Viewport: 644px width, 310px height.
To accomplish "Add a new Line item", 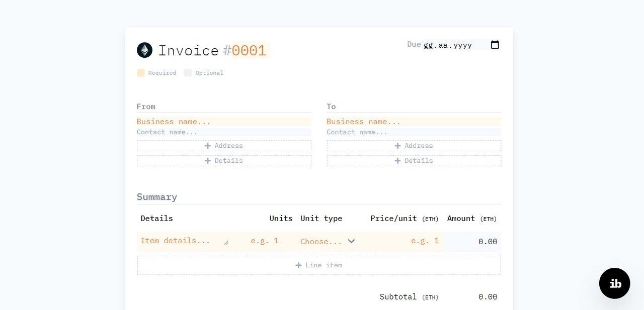I will pos(319,265).
